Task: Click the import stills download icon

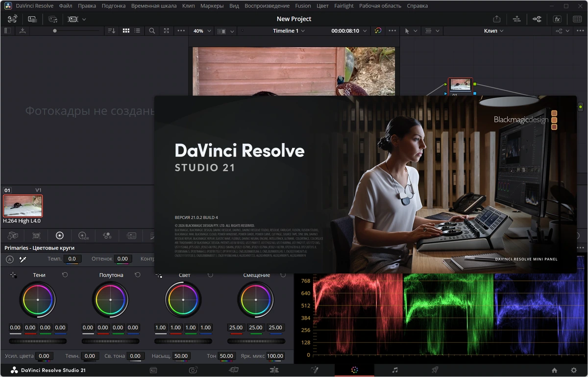Action: (x=23, y=30)
